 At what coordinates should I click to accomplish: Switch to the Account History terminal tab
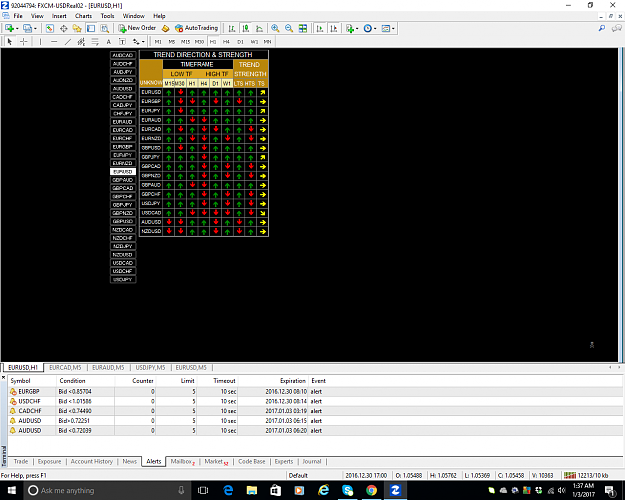(92, 461)
